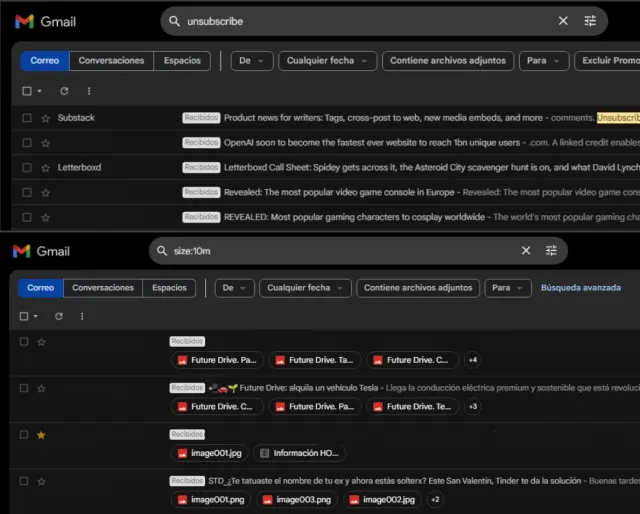Click the magnifier icon in the unsubscribe search bar
This screenshot has height=514, width=640.
[175, 21]
